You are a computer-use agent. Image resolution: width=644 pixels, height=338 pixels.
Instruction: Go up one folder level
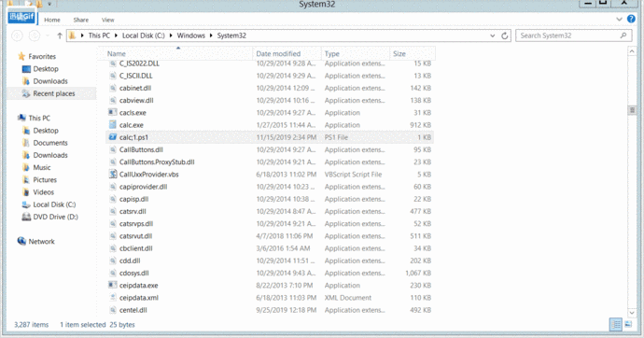coord(60,35)
